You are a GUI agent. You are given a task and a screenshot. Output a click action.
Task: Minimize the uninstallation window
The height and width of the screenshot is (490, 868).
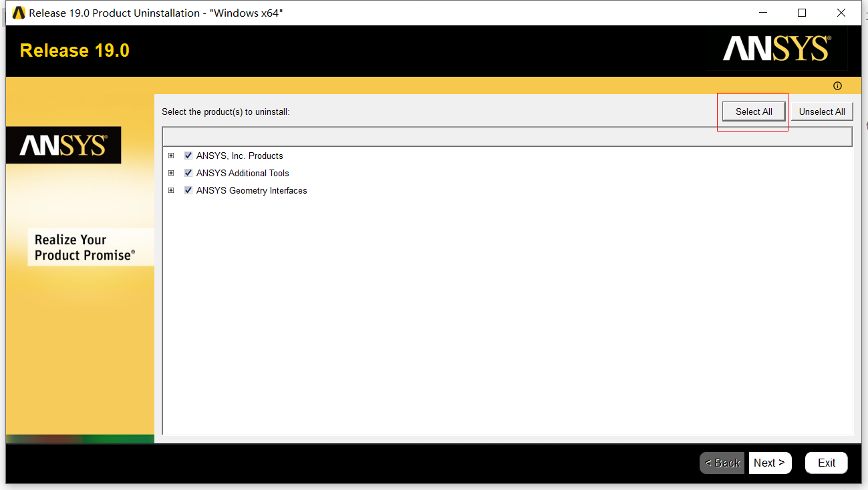pos(762,13)
